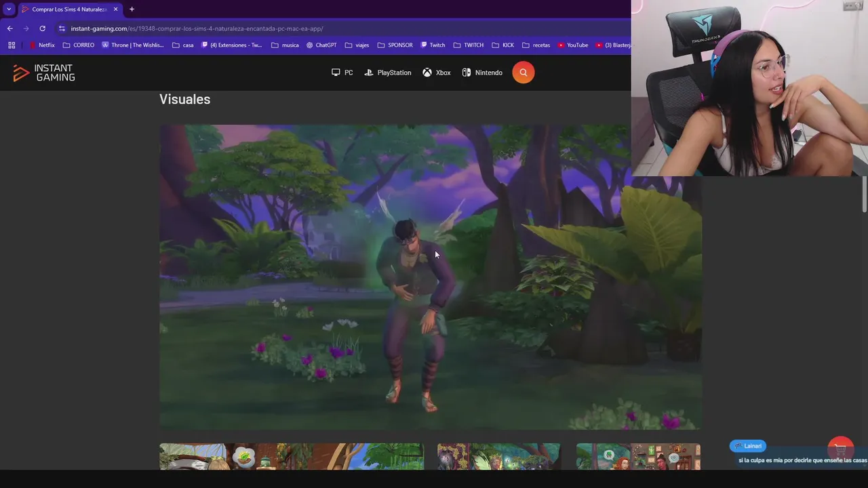Click the Lainari chat username badge
Screen dimensions: 868x488
[748, 446]
